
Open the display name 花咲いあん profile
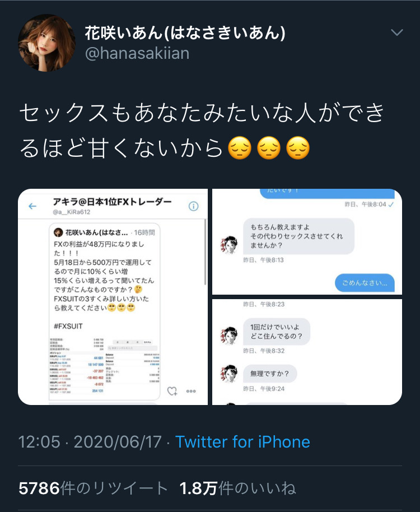coord(185,32)
